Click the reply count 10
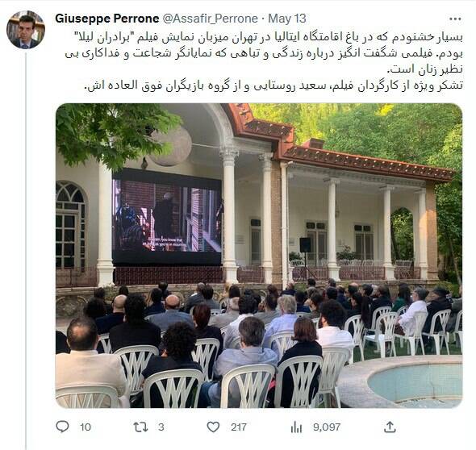 (x=86, y=427)
